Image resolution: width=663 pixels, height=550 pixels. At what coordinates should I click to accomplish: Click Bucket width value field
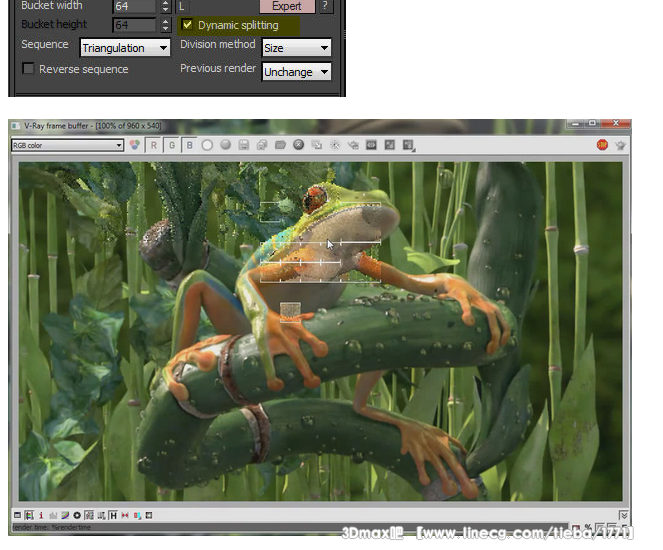pyautogui.click(x=134, y=6)
